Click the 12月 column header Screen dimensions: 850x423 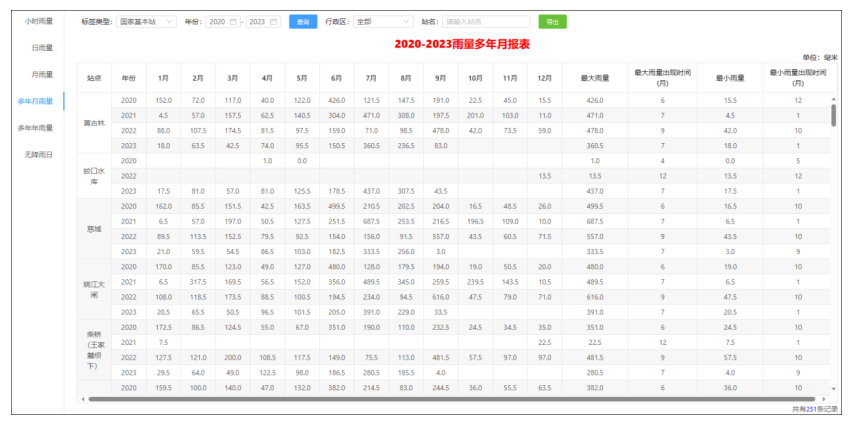[x=545, y=78]
